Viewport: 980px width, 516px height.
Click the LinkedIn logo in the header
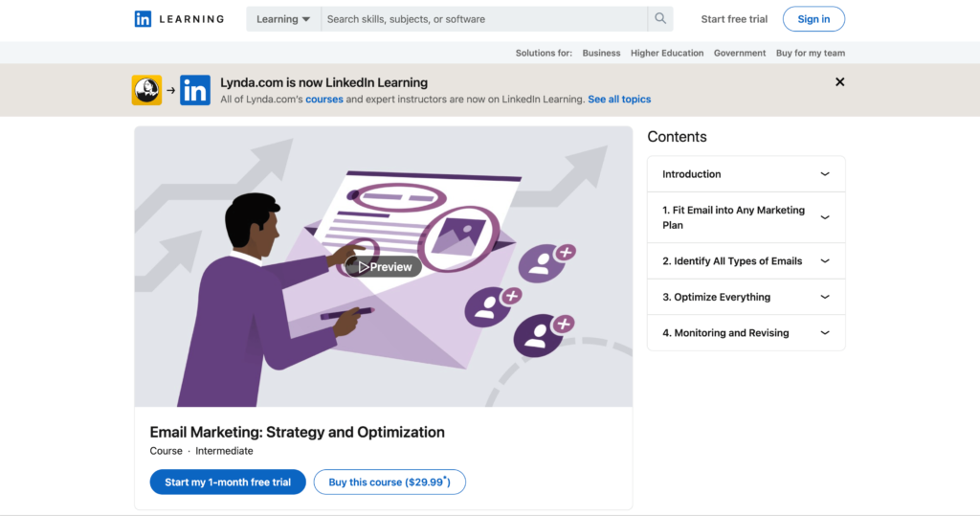[143, 19]
